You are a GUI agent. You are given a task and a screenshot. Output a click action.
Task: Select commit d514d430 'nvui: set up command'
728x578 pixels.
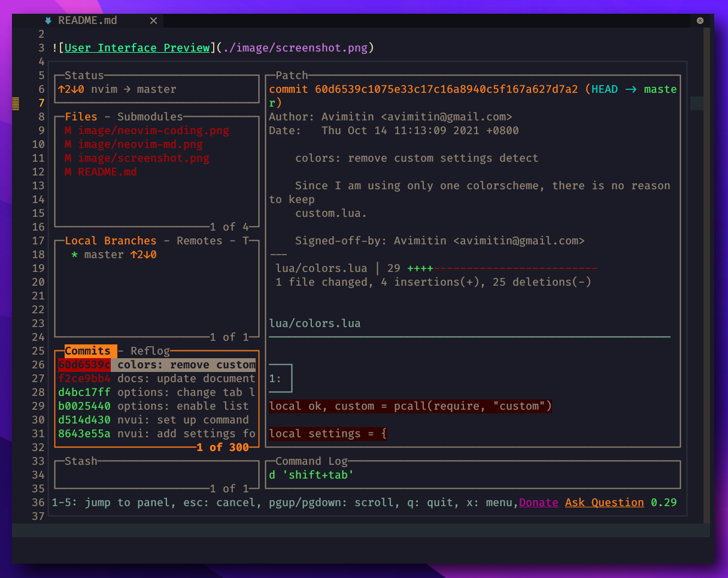157,420
